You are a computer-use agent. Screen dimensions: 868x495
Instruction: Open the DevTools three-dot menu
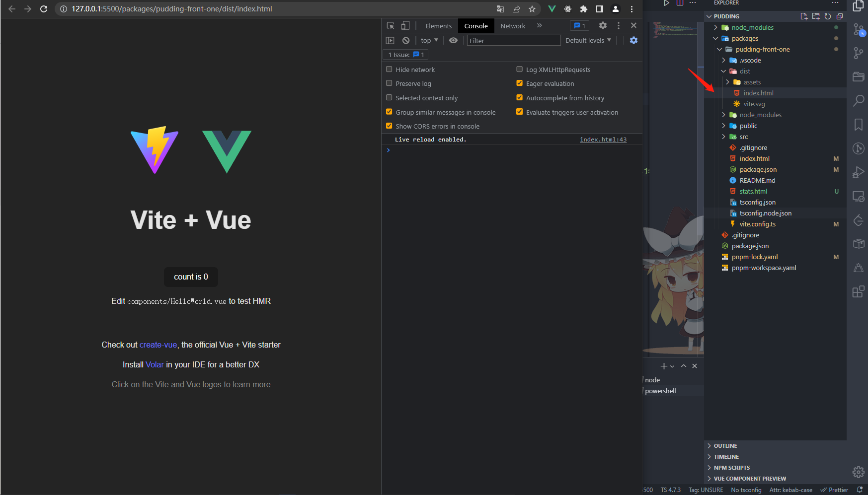click(x=619, y=25)
